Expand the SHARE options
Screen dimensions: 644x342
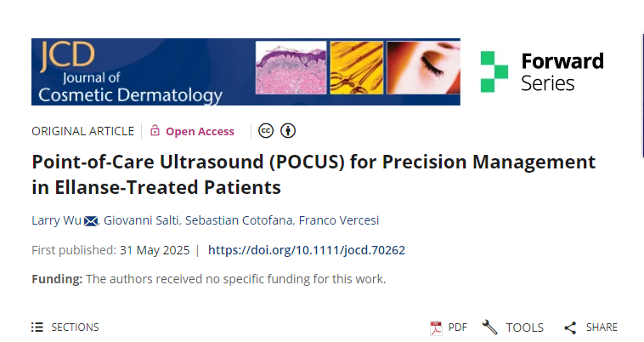[x=590, y=328]
